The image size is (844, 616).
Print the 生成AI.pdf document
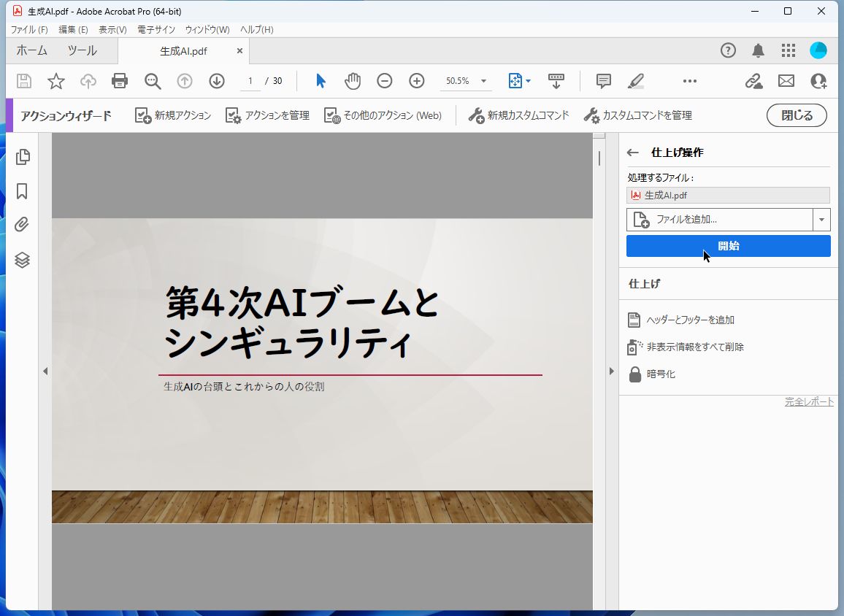tap(120, 81)
